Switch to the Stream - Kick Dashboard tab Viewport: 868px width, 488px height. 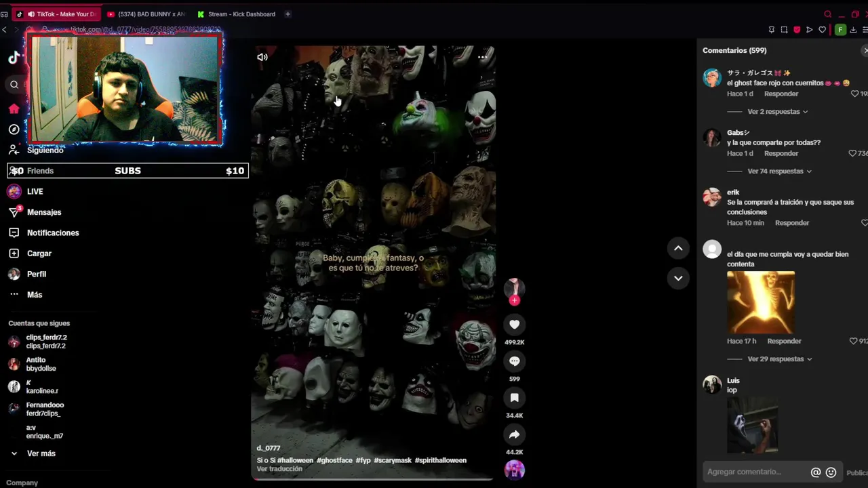[236, 14]
